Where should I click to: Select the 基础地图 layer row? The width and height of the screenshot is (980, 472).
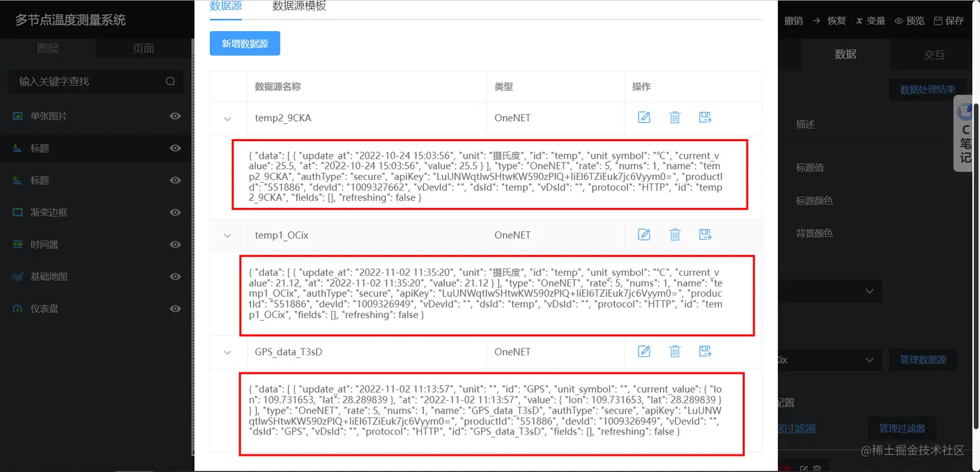pyautogui.click(x=96, y=276)
